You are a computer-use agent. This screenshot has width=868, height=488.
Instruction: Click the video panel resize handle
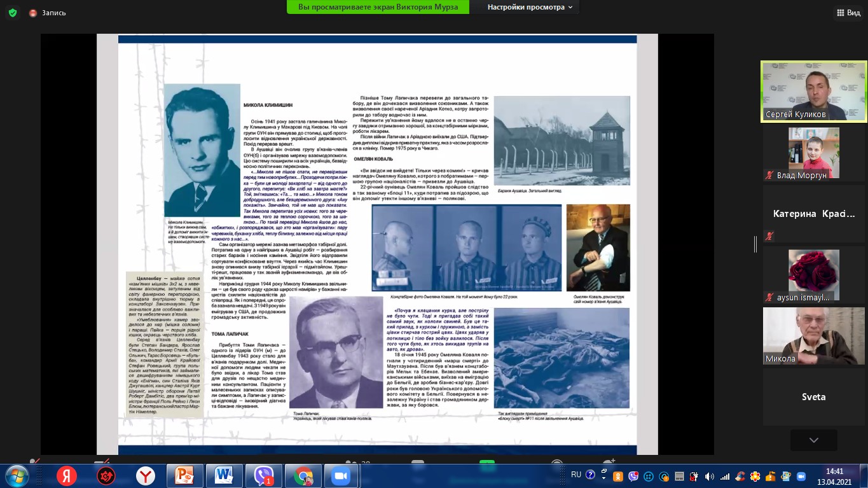pyautogui.click(x=755, y=244)
